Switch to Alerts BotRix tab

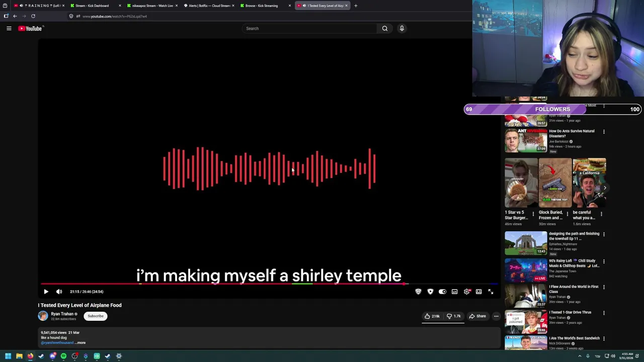pos(208,6)
